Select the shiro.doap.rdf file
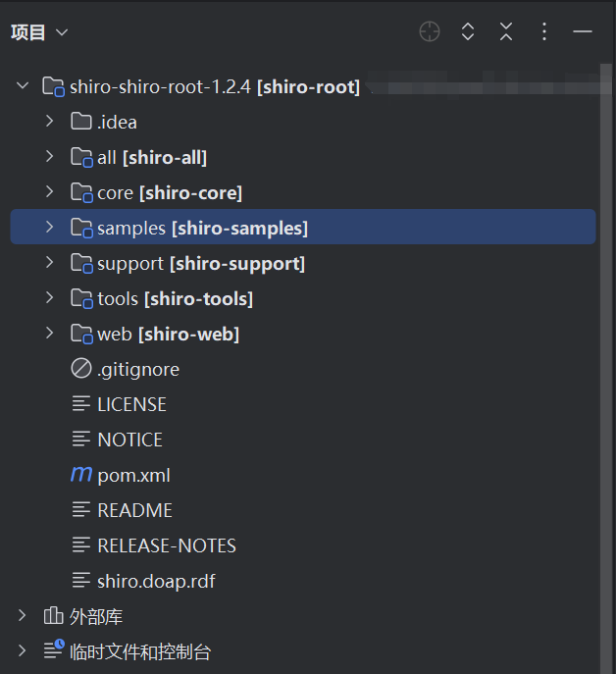Screen dimensions: 616x674 155,581
